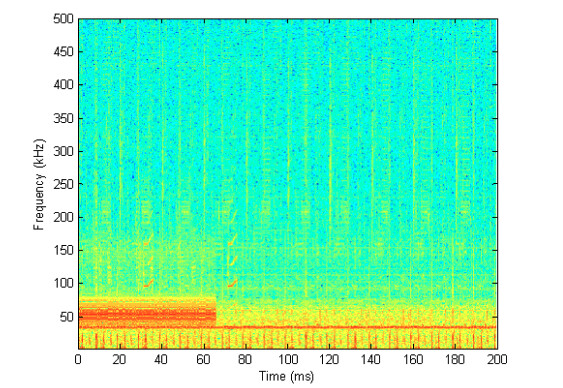563x388 pixels.
Task: Select the 300 frequency tick label
Action: pyautogui.click(x=63, y=151)
